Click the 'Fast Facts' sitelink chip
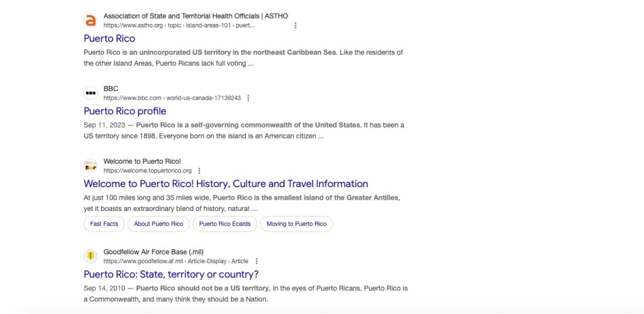The image size is (644, 314). click(x=104, y=224)
